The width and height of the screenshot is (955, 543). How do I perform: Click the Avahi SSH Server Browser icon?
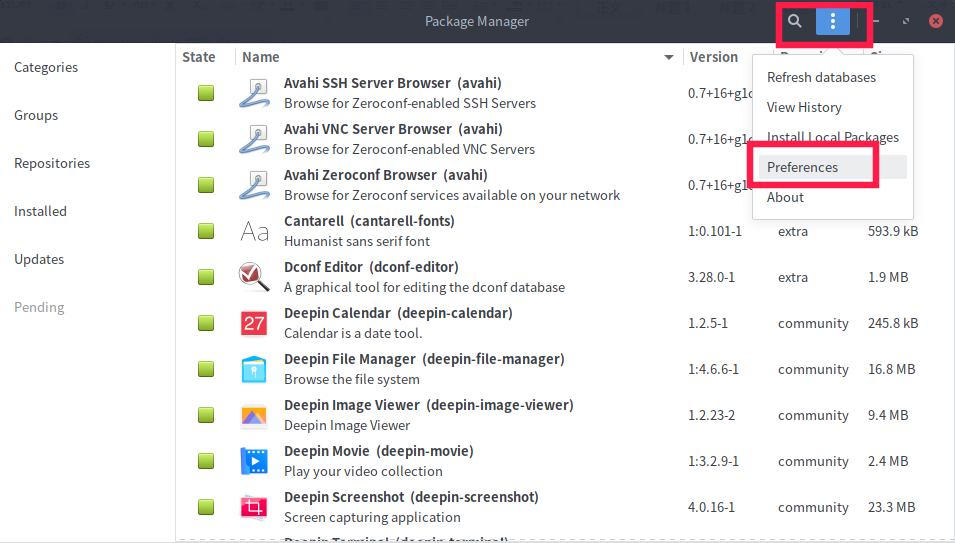(254, 93)
